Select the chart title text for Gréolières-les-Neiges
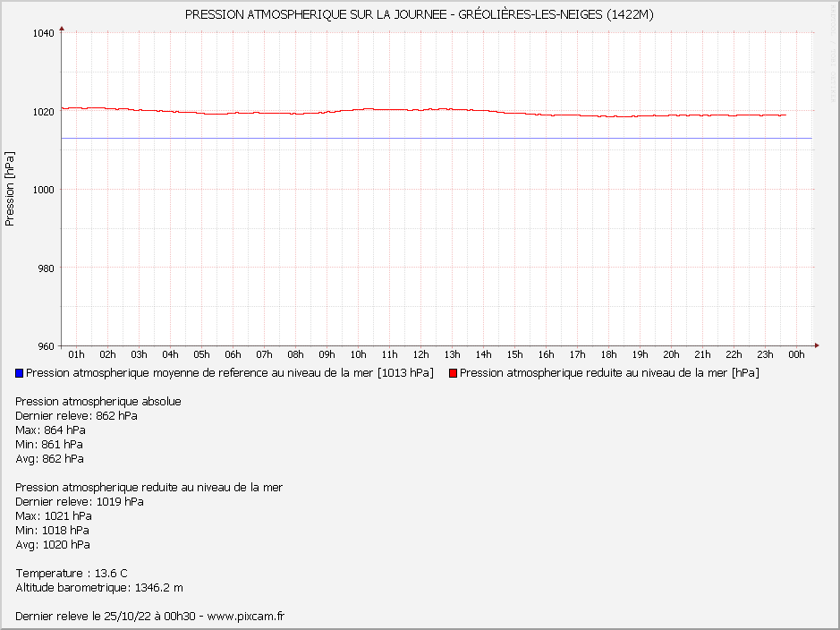This screenshot has height=630, width=840. pos(420,14)
